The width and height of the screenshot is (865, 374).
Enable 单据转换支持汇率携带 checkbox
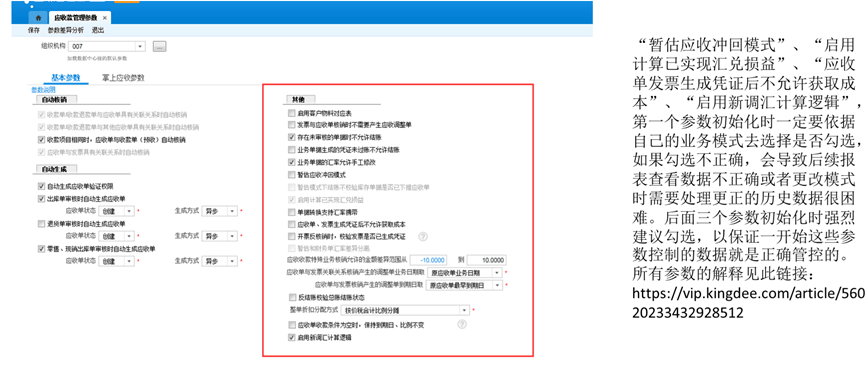[x=292, y=211]
